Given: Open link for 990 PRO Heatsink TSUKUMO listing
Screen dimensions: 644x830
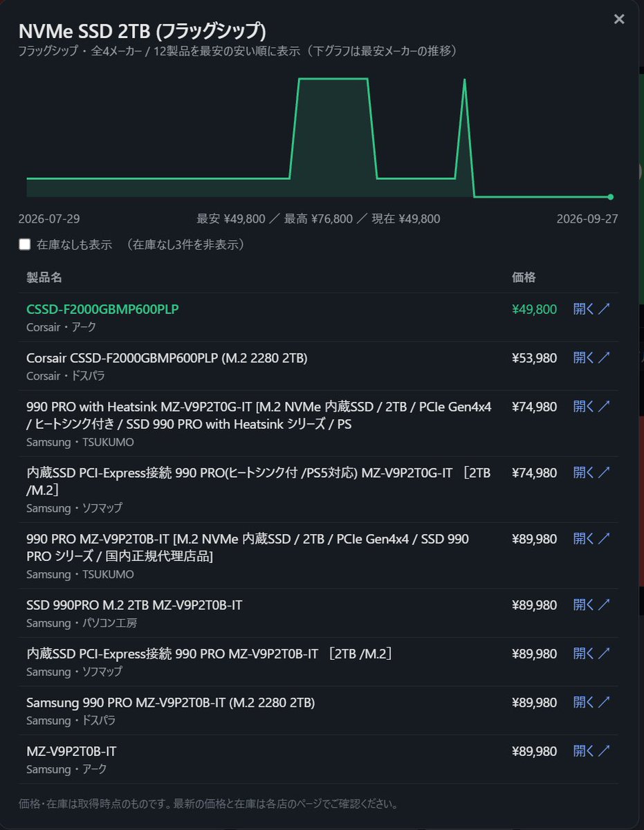Looking at the screenshot, I should 591,407.
